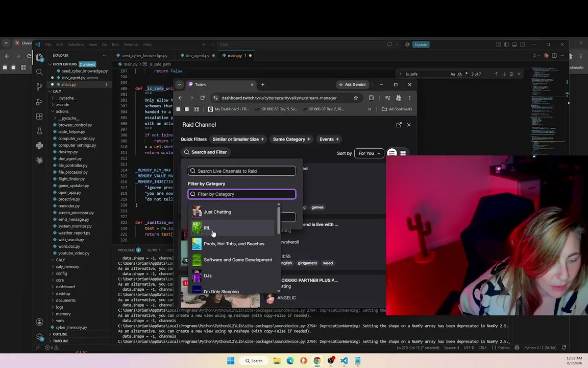Click the reload icon in the Twitch browser
The height and width of the screenshot is (368, 588).
[203, 98]
